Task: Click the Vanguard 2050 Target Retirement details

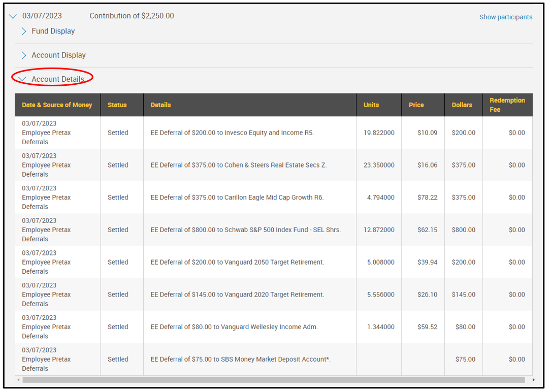Action: pos(237,263)
